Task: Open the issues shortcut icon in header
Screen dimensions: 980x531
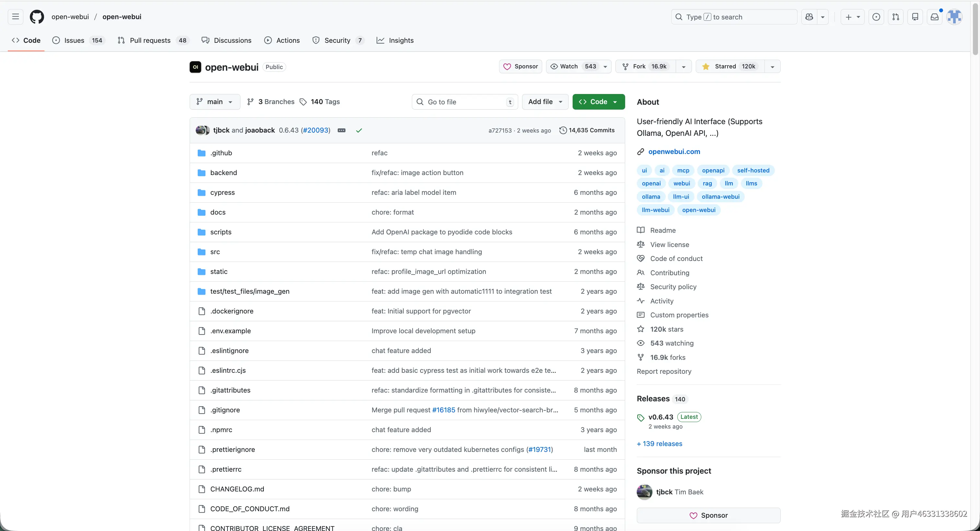Action: (876, 17)
